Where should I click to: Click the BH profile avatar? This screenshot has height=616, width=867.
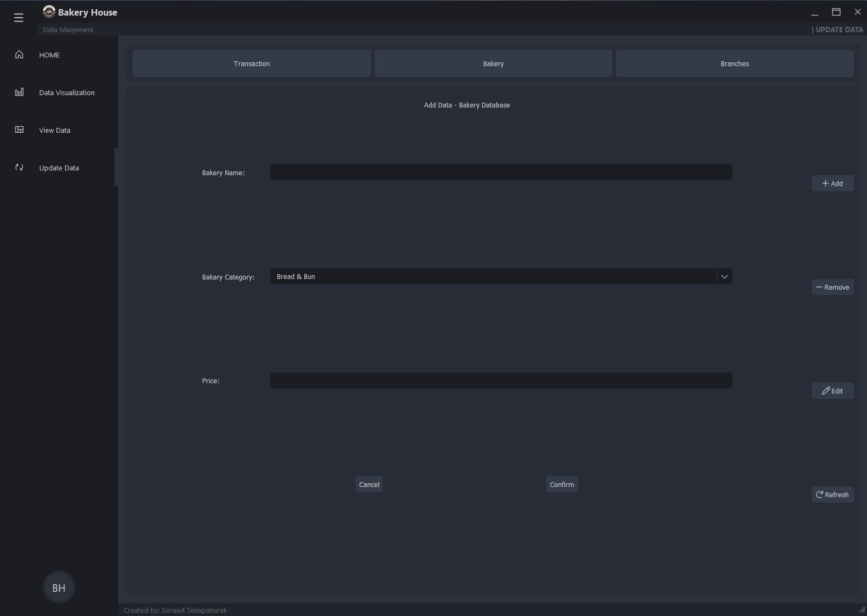point(59,586)
